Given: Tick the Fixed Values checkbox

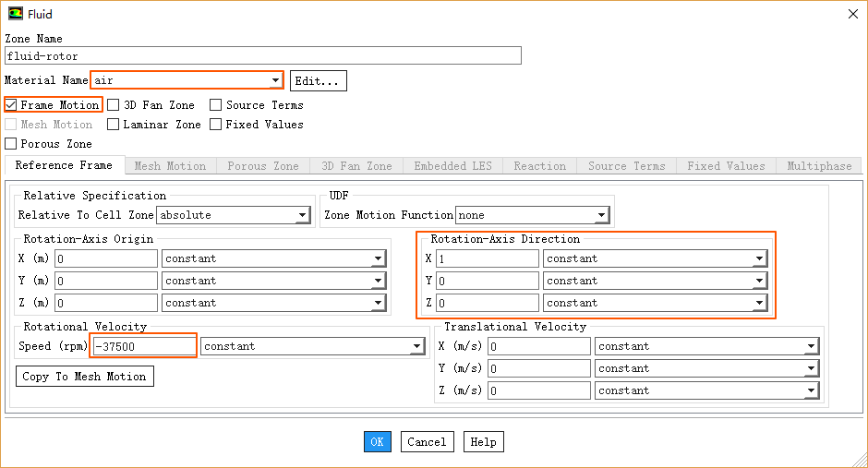Looking at the screenshot, I should click(x=216, y=125).
